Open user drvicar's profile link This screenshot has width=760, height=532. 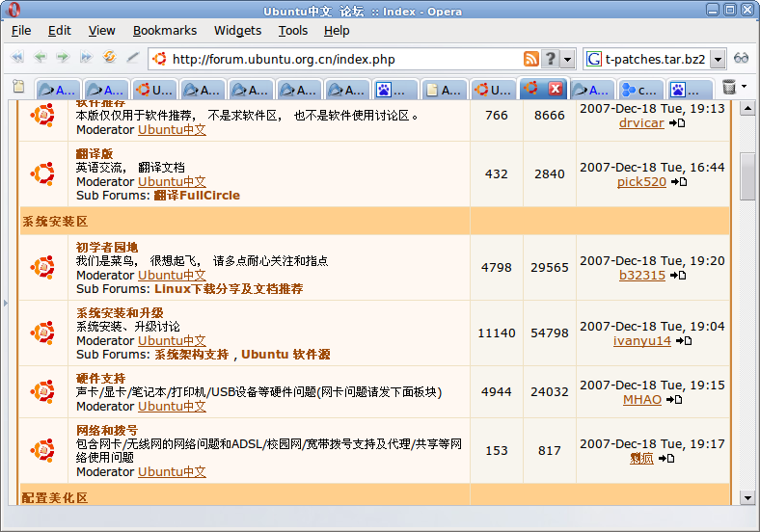[x=641, y=123]
